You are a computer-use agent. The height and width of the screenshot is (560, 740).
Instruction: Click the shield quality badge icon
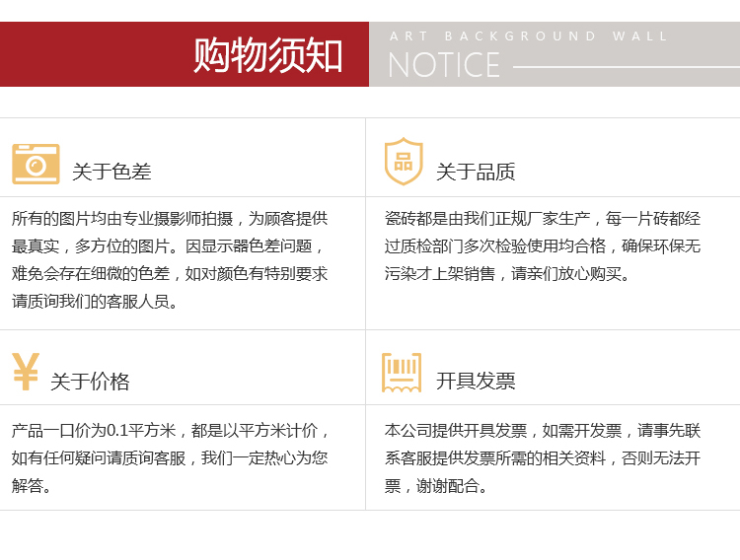tap(403, 162)
